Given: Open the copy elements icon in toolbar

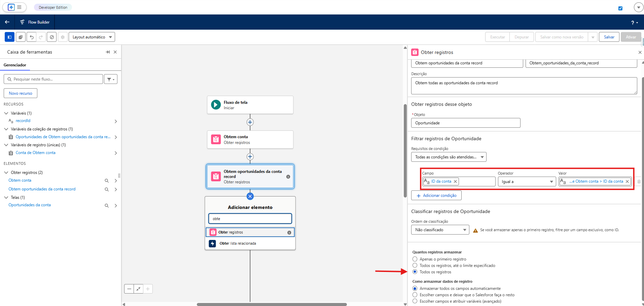Looking at the screenshot, I should coord(20,37).
